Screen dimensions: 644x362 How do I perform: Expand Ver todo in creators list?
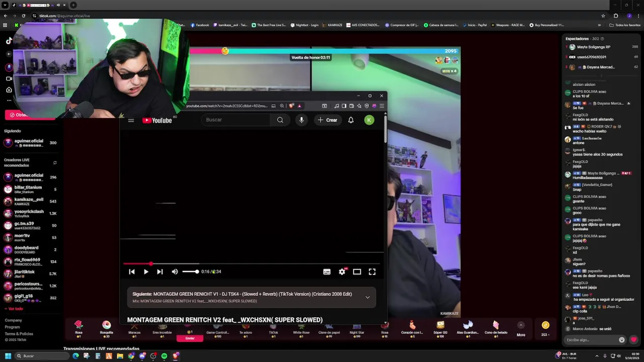pyautogui.click(x=14, y=309)
